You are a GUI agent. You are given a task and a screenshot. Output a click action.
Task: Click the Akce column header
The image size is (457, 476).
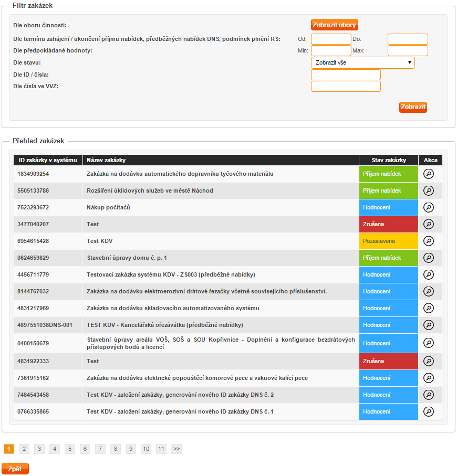431,160
